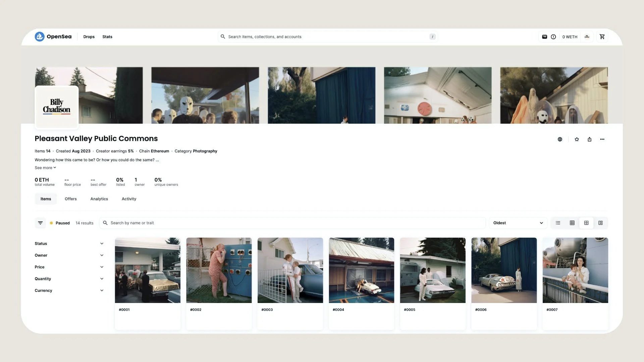
Task: Open the wallet icon
Action: pos(545,37)
